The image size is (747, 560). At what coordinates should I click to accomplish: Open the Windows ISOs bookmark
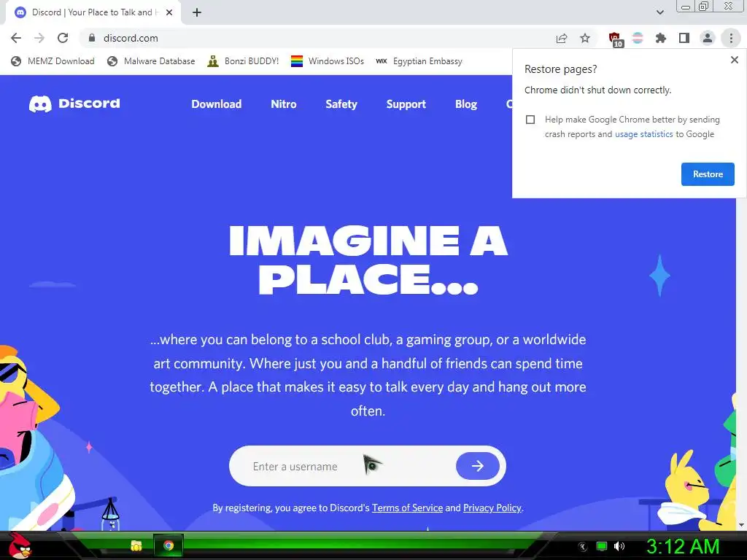click(328, 61)
